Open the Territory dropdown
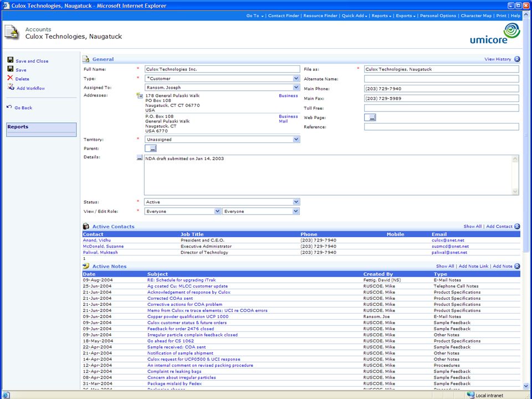The width and height of the screenshot is (532, 399). coord(296,140)
